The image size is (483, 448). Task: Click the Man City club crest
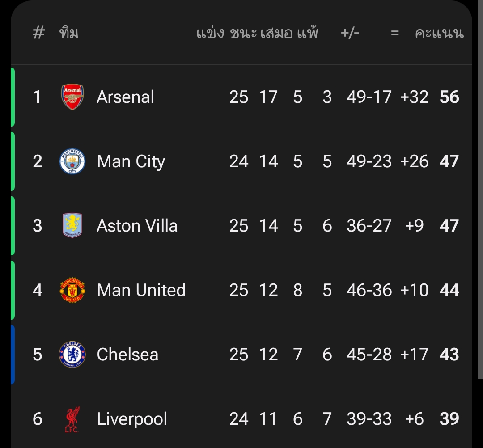[72, 161]
